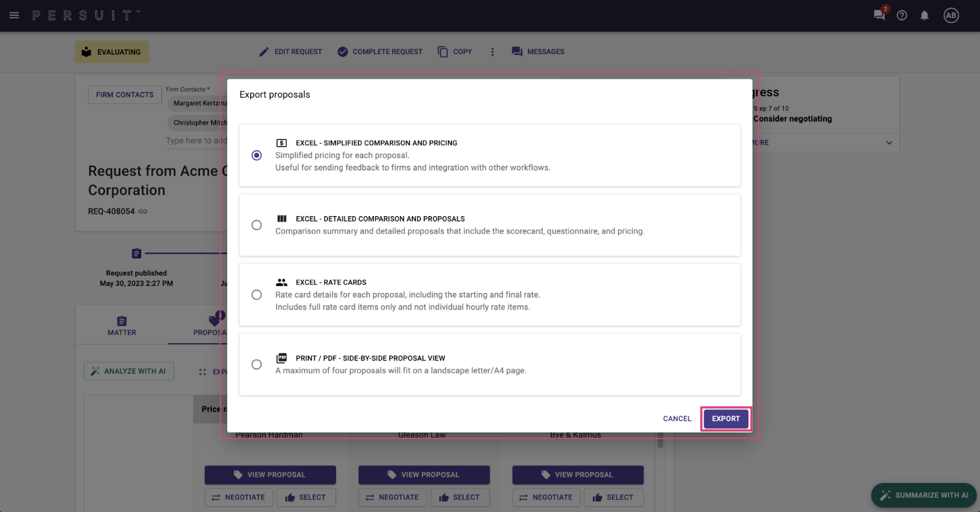Viewport: 980px width, 512px height.
Task: Click the columns icon of detailed comparison option
Action: tap(281, 218)
